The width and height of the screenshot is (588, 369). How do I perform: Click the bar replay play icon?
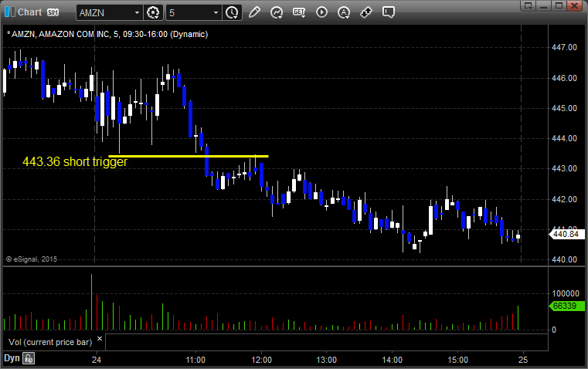[x=321, y=12]
